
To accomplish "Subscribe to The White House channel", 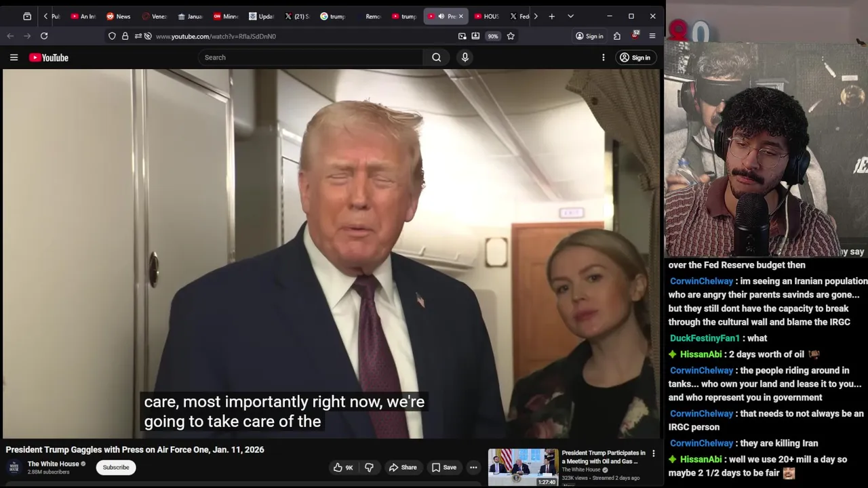I will click(116, 467).
